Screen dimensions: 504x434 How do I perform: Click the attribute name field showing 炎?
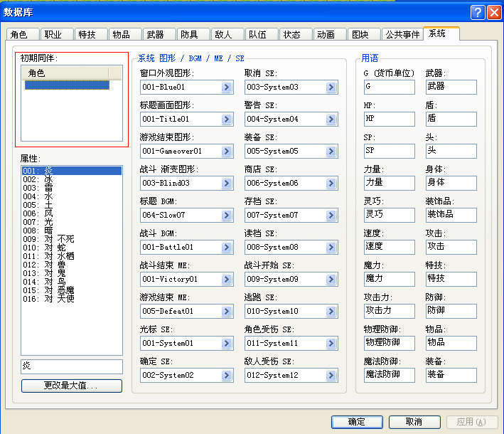click(x=72, y=366)
